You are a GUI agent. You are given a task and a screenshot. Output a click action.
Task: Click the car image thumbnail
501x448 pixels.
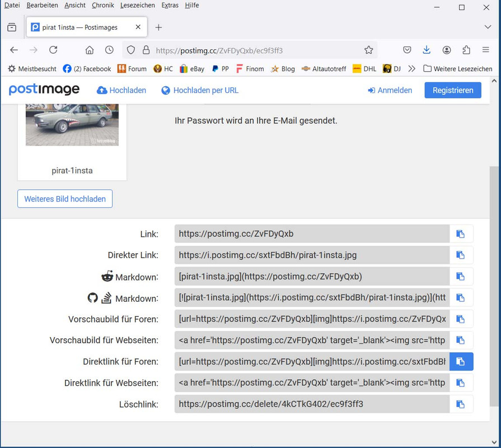coord(72,125)
